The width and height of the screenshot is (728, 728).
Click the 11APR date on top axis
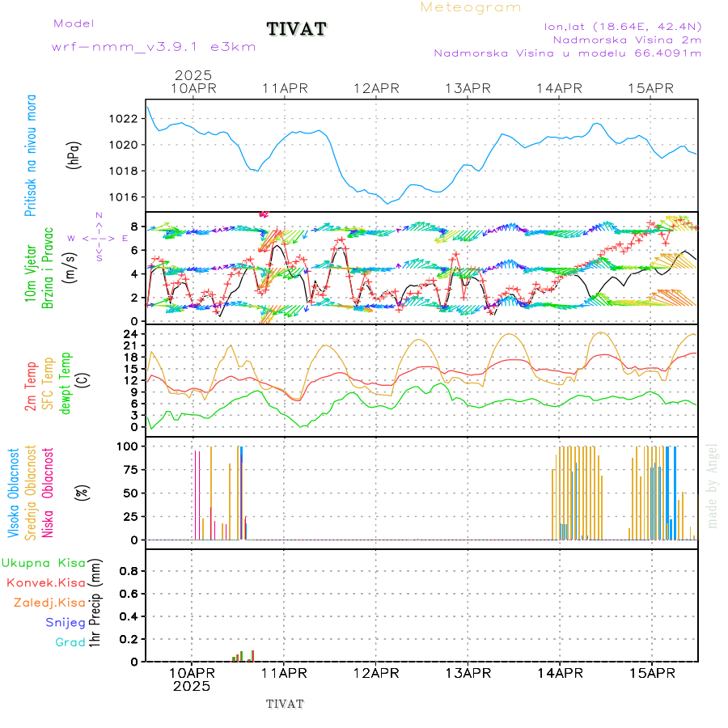coord(284,88)
